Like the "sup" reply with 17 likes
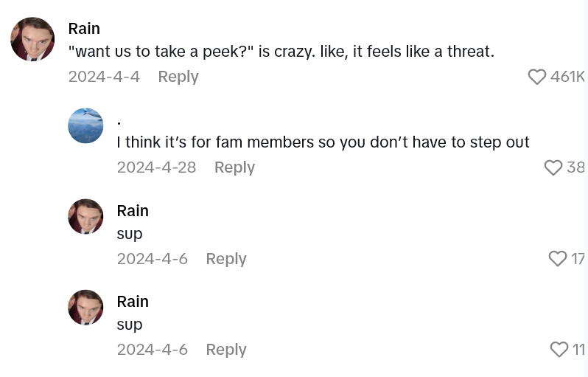 (558, 258)
